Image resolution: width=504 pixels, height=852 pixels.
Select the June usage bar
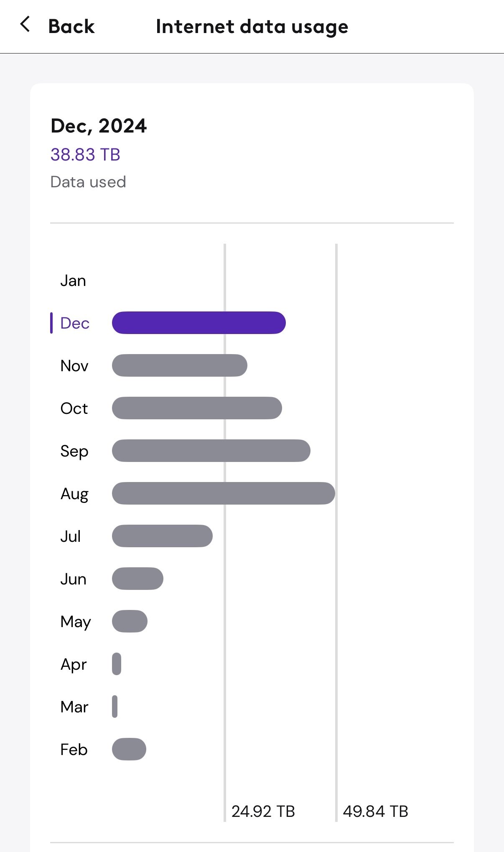137,579
